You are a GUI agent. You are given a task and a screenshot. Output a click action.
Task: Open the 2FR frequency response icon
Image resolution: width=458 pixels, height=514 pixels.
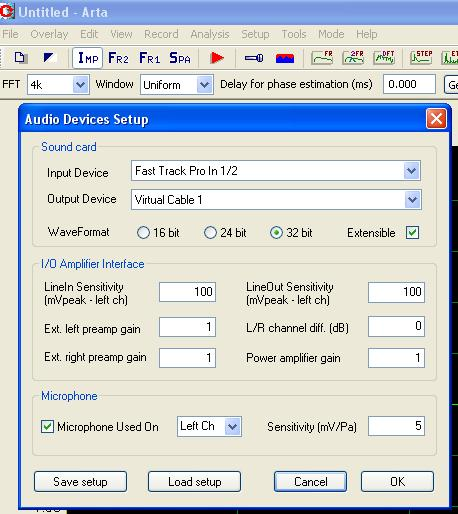tap(353, 57)
